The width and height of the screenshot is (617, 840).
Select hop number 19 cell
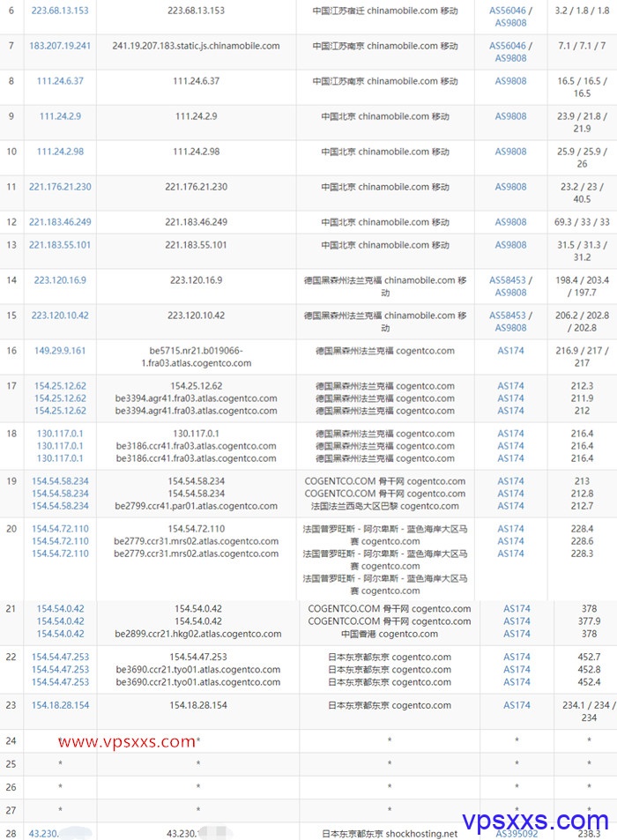pos(11,494)
